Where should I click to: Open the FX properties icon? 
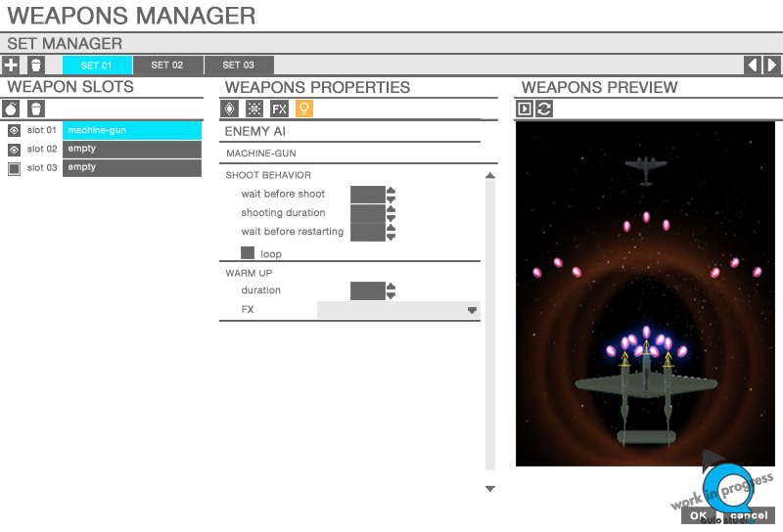(x=279, y=109)
